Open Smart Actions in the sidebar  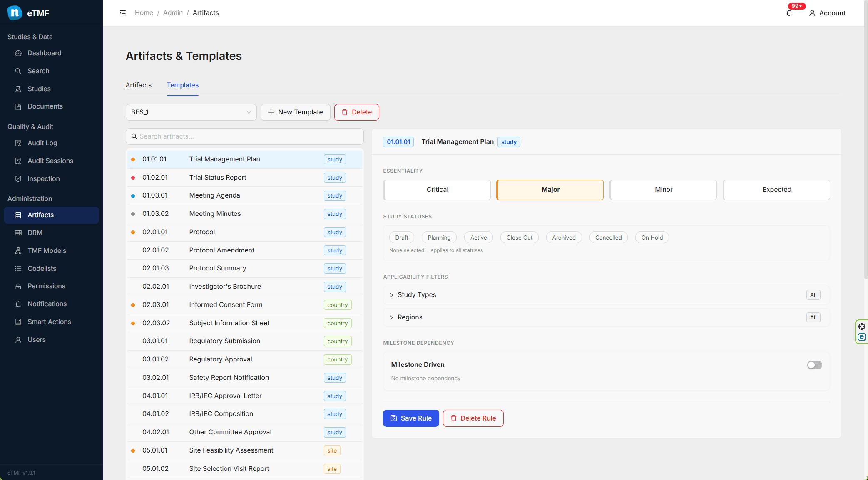coord(51,322)
